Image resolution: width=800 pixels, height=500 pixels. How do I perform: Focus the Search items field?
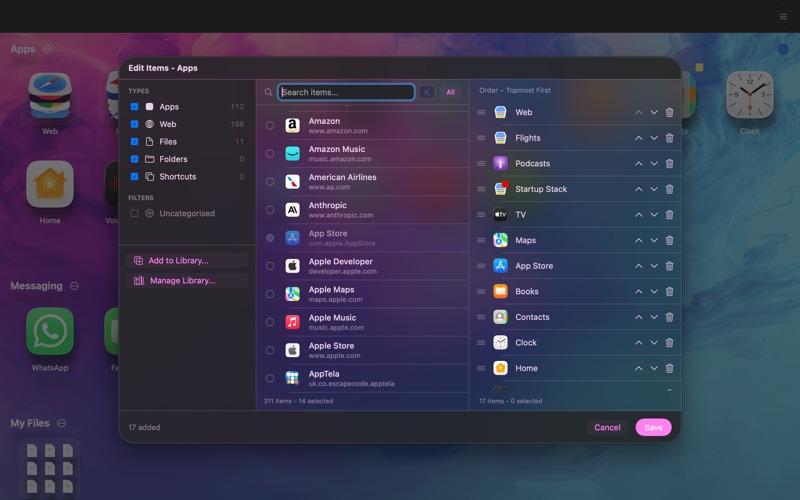(346, 92)
